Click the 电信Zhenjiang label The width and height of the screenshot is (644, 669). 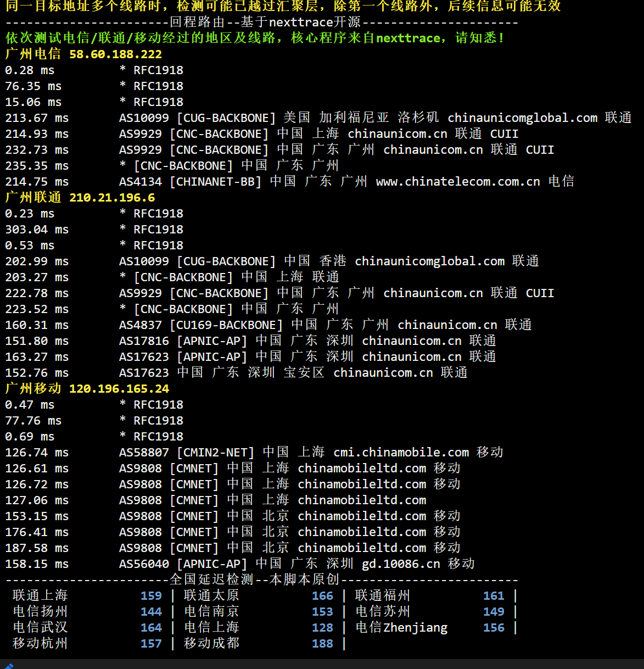tap(401, 627)
